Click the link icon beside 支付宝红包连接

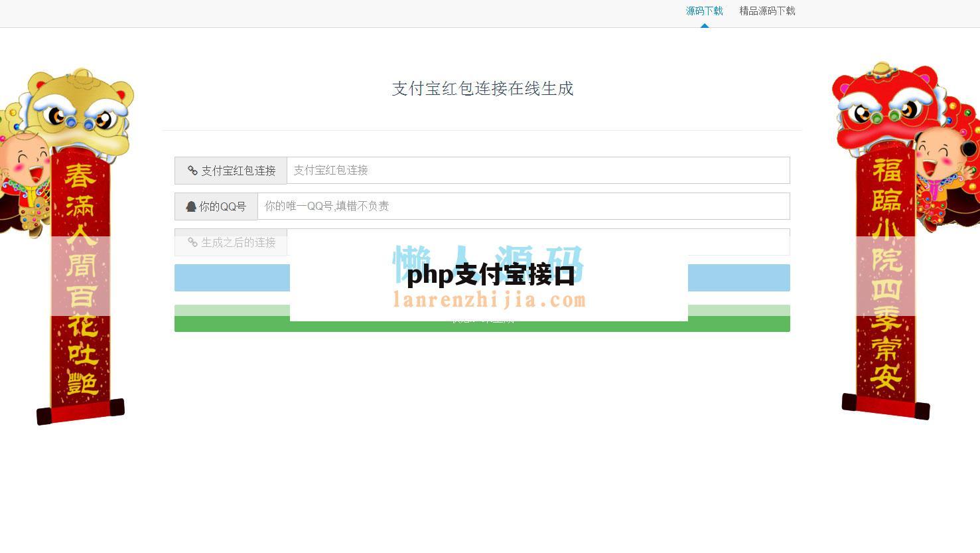(192, 171)
